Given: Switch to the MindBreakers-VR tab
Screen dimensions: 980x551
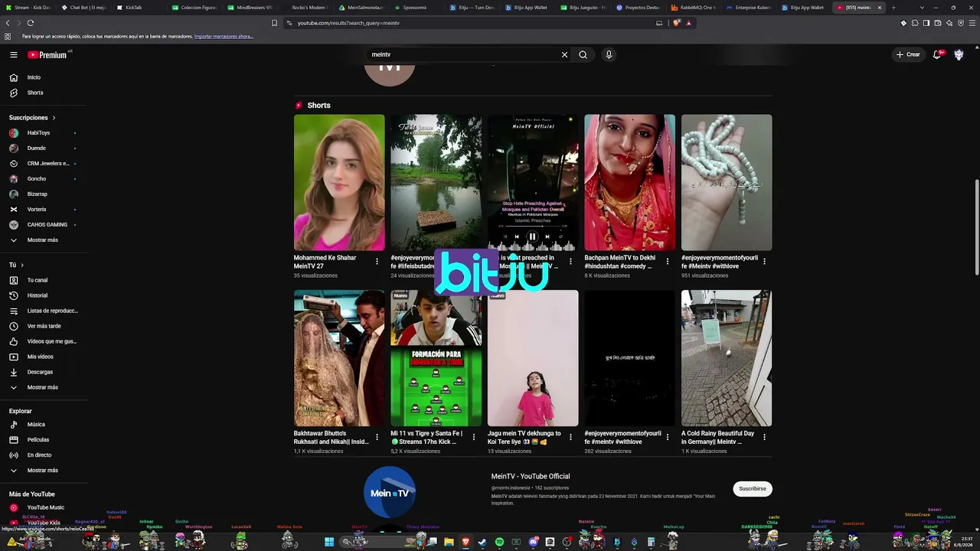Looking at the screenshot, I should pyautogui.click(x=253, y=8).
